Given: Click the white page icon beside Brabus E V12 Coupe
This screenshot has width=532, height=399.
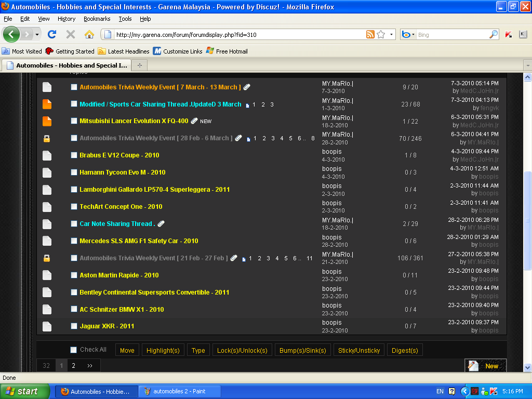Looking at the screenshot, I should (x=47, y=155).
